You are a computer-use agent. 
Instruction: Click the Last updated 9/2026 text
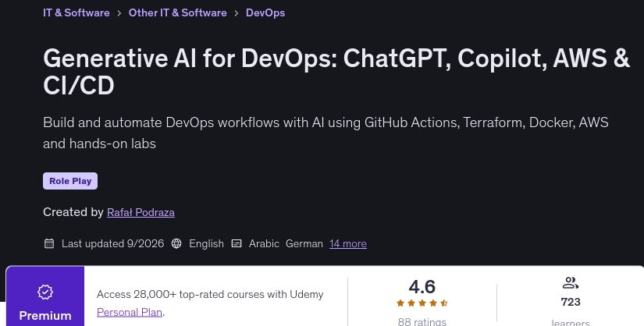(112, 243)
